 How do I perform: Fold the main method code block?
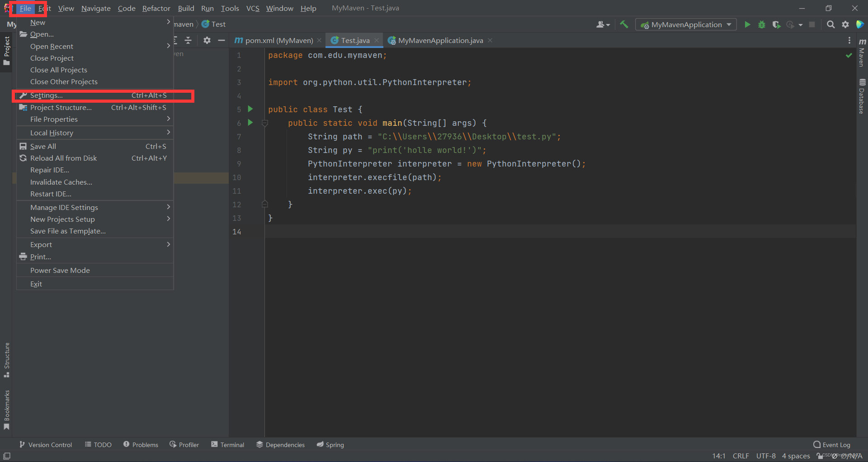265,123
